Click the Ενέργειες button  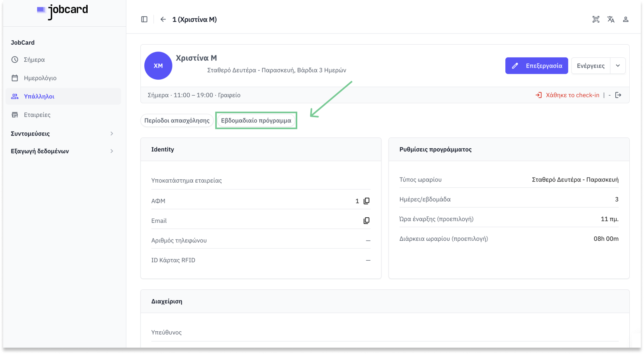coord(591,66)
